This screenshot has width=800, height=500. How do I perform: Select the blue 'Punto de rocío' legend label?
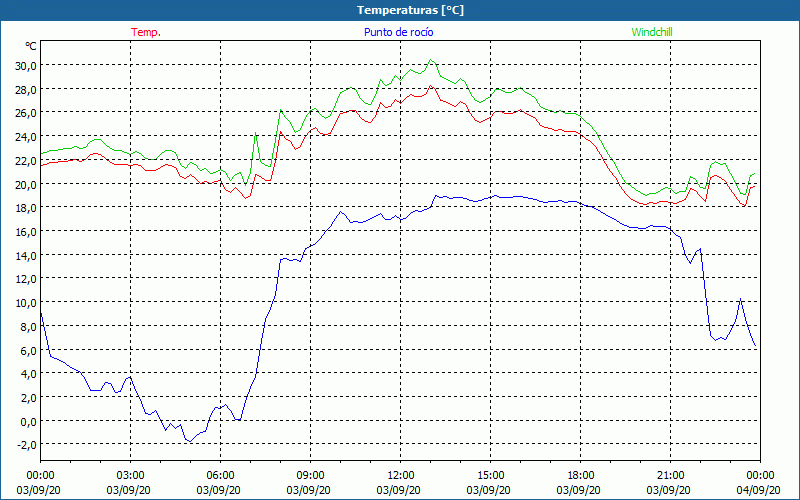(398, 32)
